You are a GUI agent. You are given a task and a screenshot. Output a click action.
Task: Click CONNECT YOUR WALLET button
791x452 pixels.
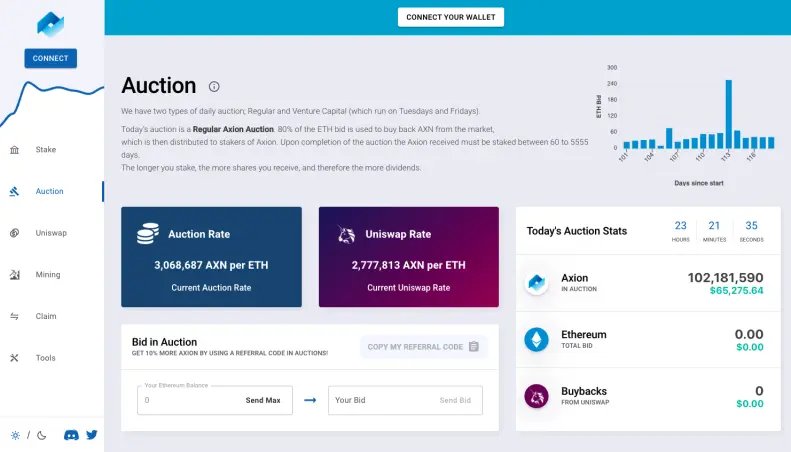pos(450,17)
